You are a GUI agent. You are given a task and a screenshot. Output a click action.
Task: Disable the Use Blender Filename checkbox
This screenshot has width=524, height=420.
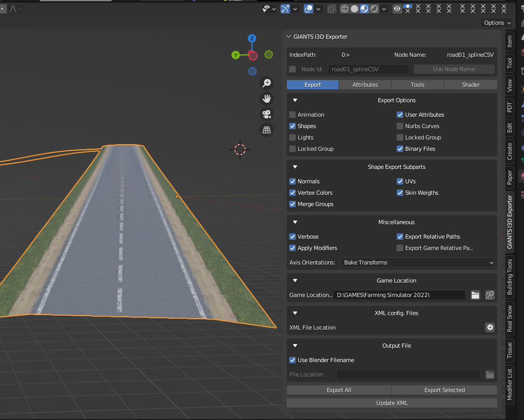pyautogui.click(x=292, y=360)
